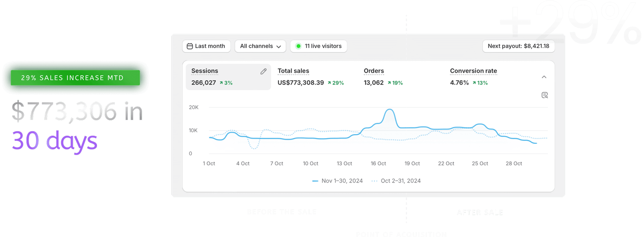Click the 20K y-axis label
The image size is (644, 237).
(x=194, y=107)
